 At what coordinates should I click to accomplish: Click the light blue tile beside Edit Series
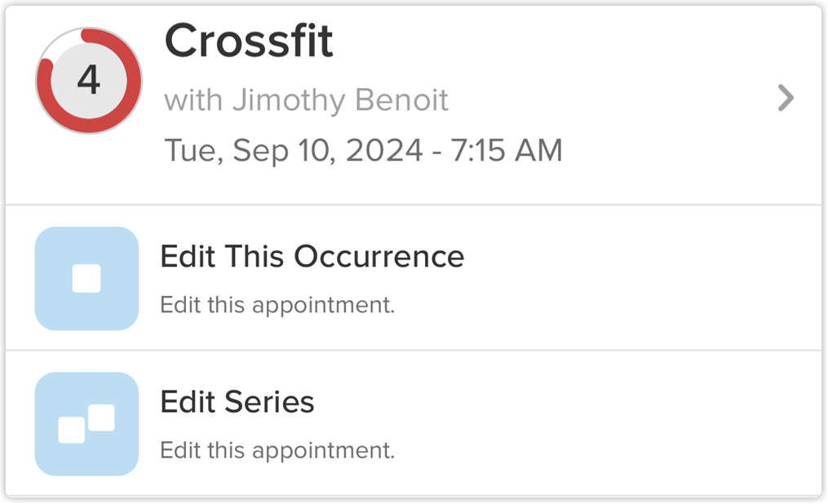[x=86, y=424]
